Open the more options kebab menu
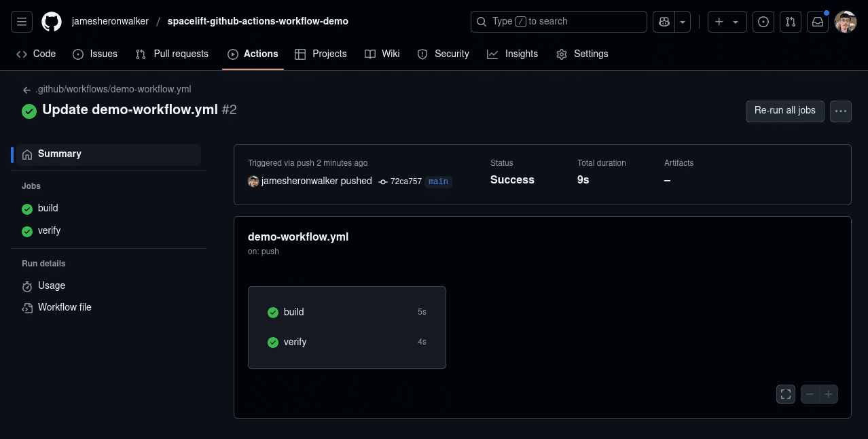Screen dimensions: 868x439 (840, 111)
